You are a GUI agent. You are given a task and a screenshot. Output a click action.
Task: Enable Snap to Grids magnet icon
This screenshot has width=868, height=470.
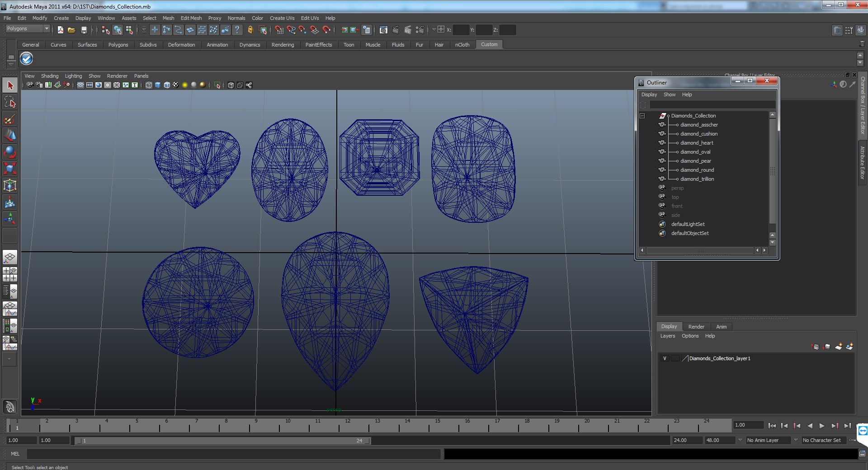[279, 30]
